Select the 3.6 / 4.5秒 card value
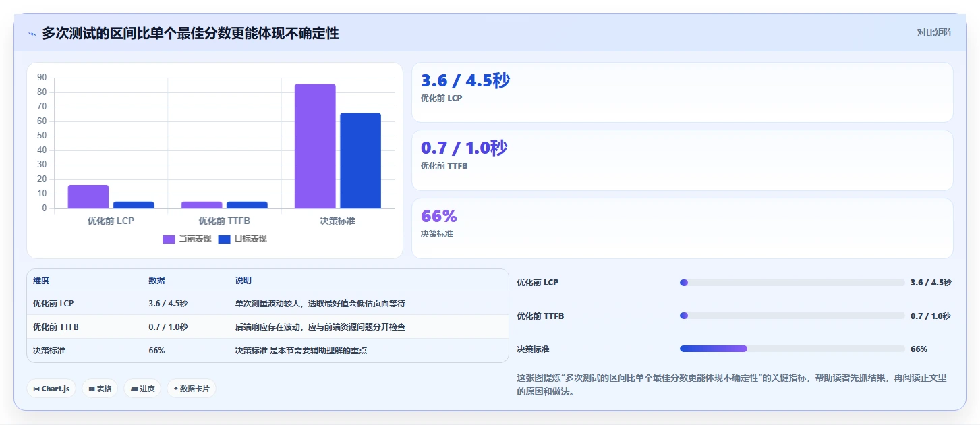Image resolution: width=980 pixels, height=425 pixels. (x=465, y=81)
